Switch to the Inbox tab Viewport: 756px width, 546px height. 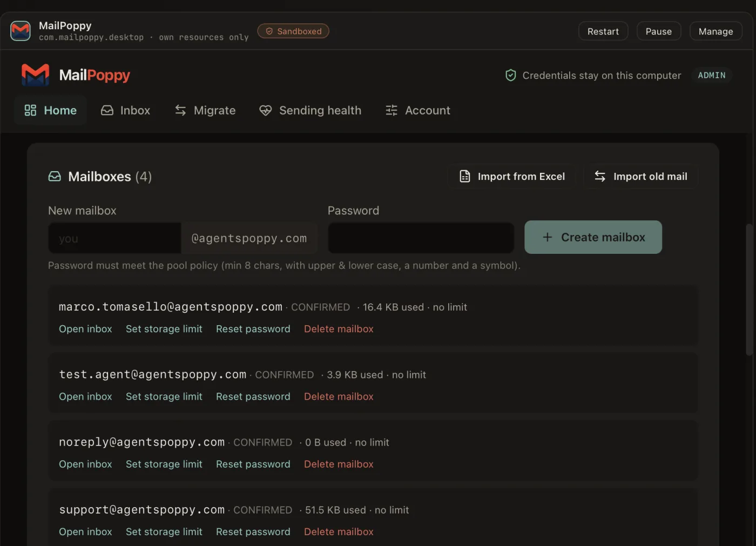(x=125, y=110)
